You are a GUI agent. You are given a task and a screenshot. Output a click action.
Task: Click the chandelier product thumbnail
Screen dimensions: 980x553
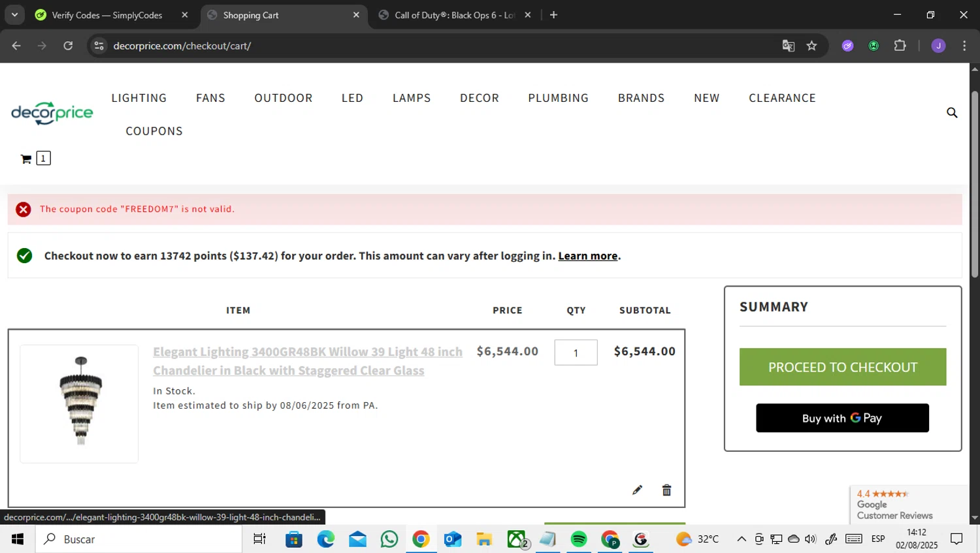pos(79,403)
